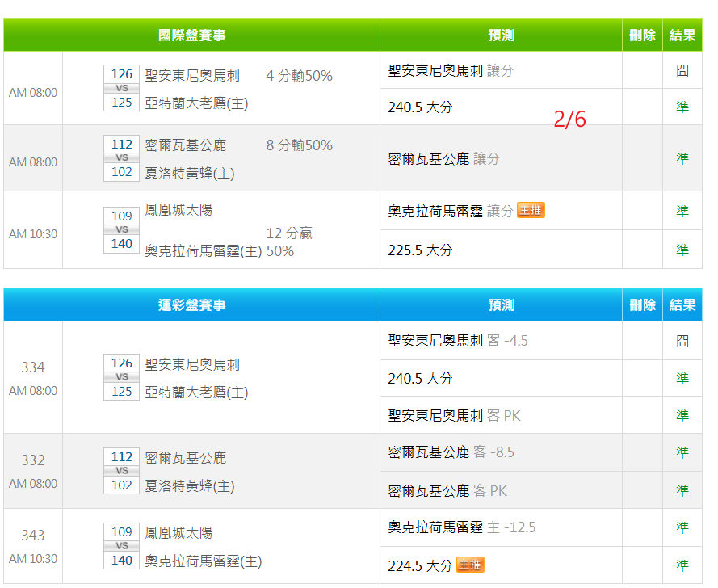Click the 12 分贏 50% result note
This screenshot has width=718, height=588.
coord(289,242)
